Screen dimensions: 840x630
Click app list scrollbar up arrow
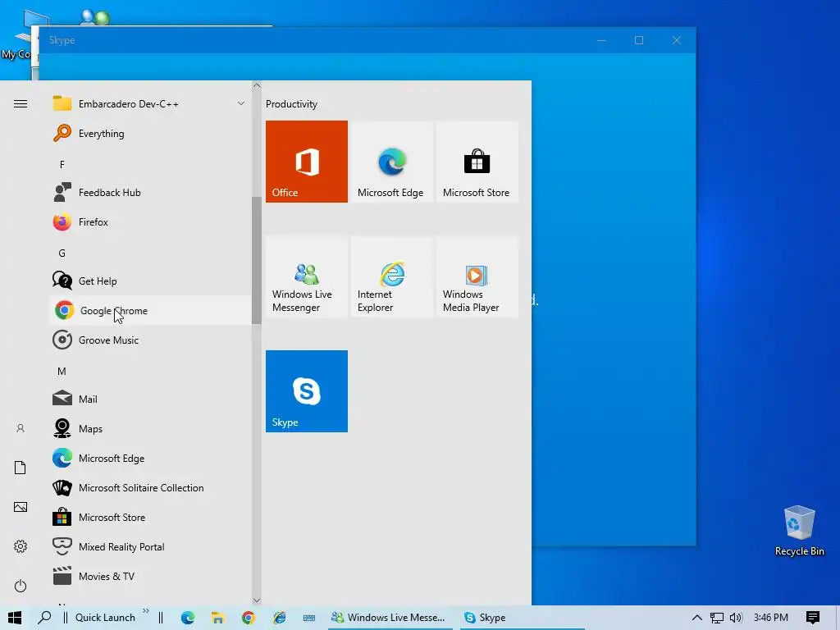(257, 85)
